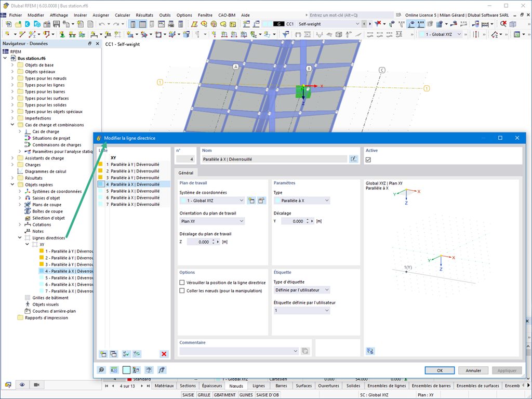The width and height of the screenshot is (532, 399).
Task: Click the navigator data icon at bottom left
Action: 8,385
